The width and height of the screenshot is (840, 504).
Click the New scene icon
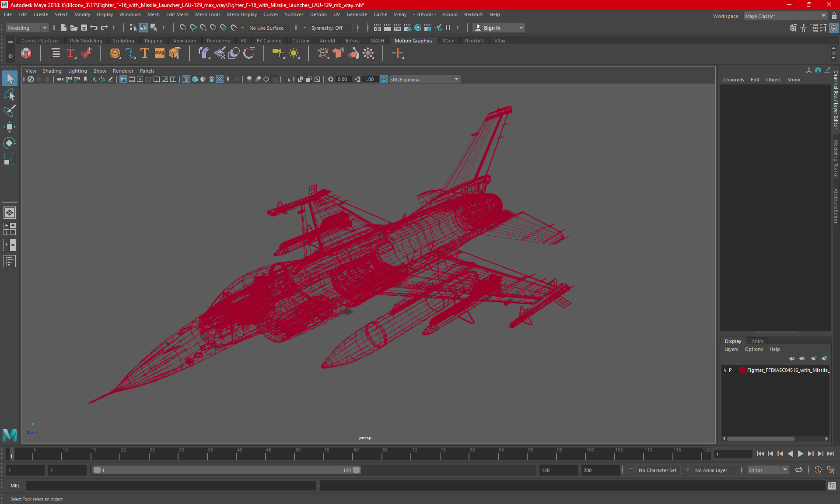[x=64, y=28]
